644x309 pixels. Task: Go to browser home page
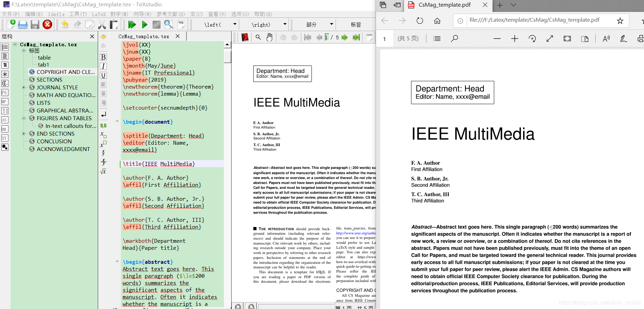click(x=437, y=21)
